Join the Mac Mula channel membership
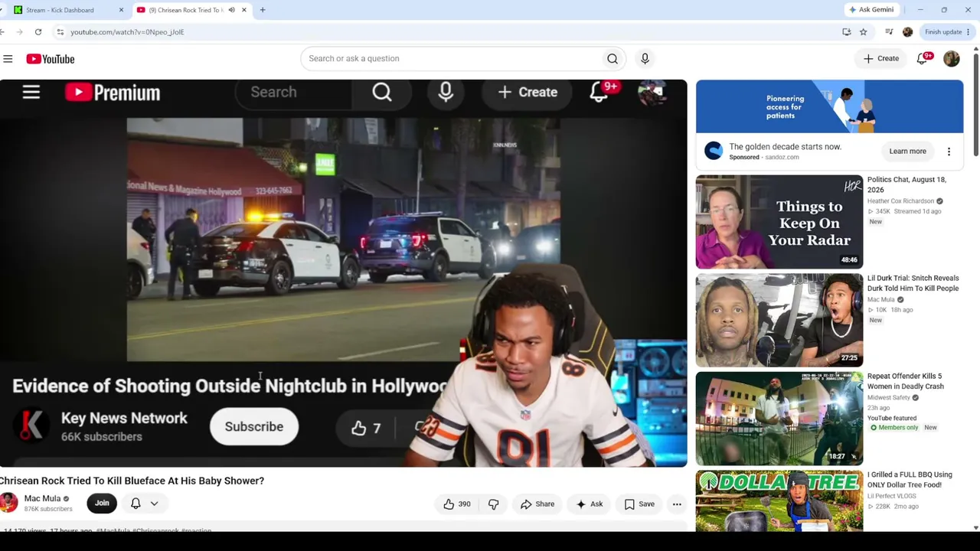This screenshot has height=551, width=980. click(x=102, y=503)
